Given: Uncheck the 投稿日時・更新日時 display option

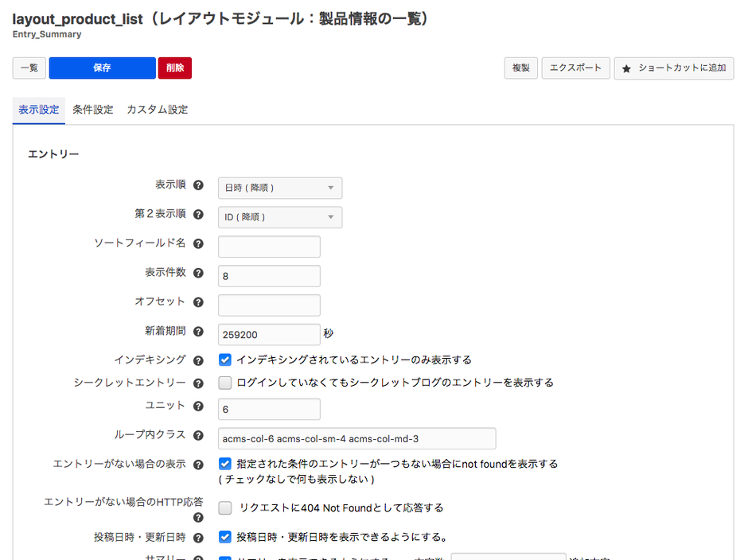Looking at the screenshot, I should (225, 537).
